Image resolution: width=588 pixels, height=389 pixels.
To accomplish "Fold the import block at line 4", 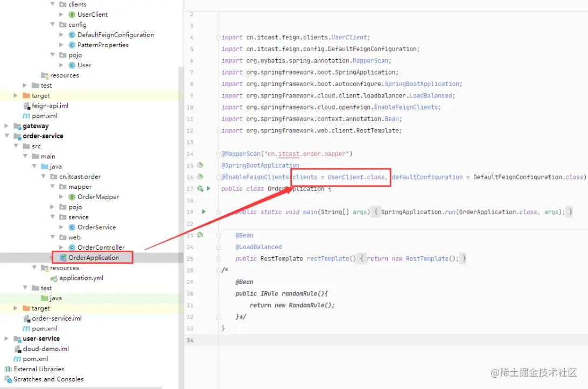I will pyautogui.click(x=218, y=38).
